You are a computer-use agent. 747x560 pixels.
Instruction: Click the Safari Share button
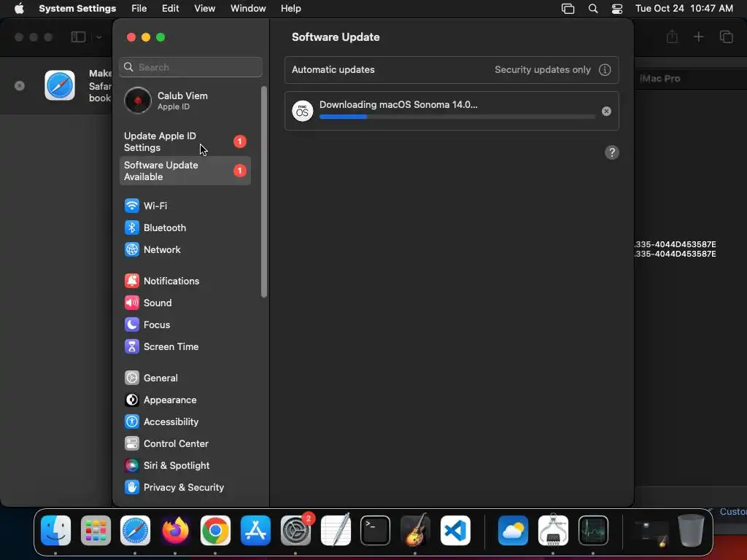[x=672, y=36]
